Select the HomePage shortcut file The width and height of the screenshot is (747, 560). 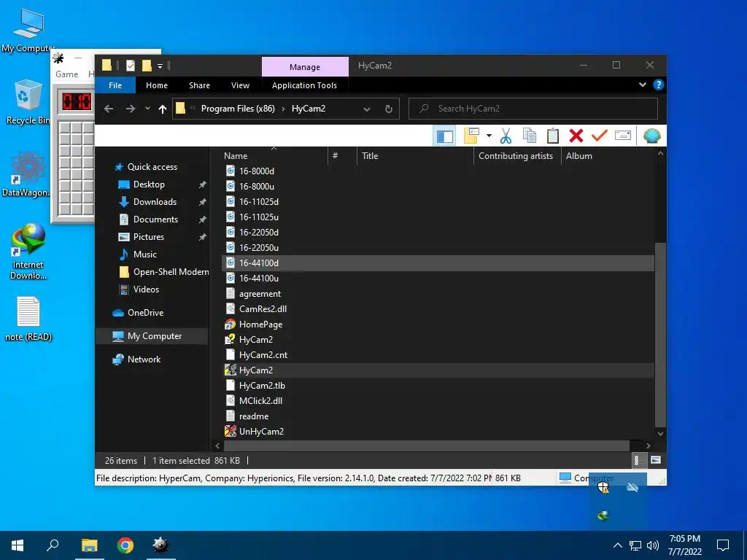(260, 324)
